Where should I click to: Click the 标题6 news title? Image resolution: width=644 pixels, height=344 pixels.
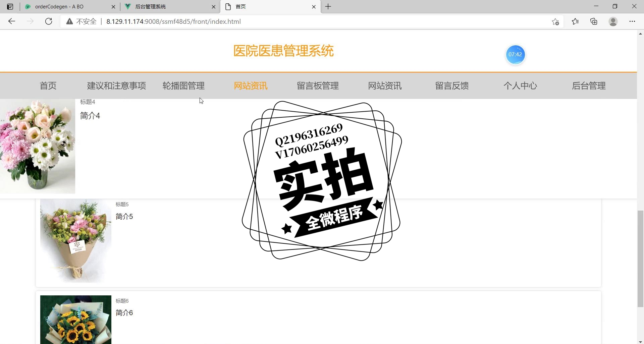[x=122, y=301]
